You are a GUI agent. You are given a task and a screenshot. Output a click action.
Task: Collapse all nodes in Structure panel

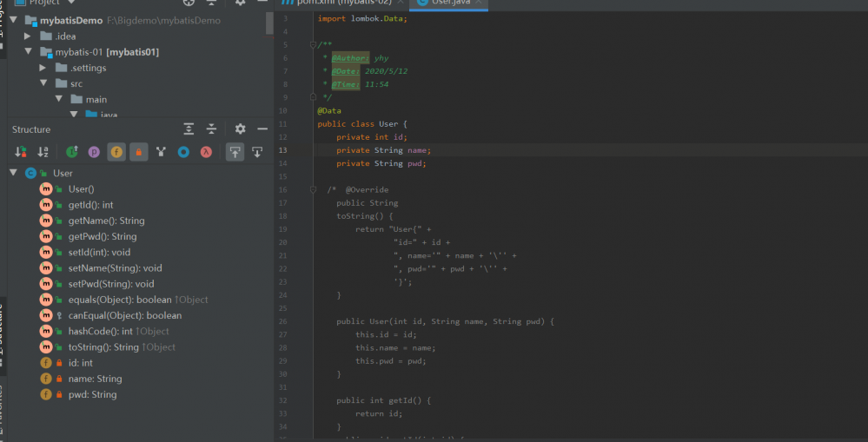pyautogui.click(x=211, y=129)
